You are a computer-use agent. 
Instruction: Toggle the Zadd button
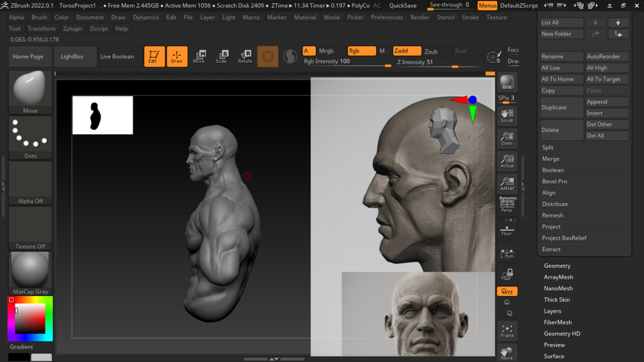(x=407, y=51)
